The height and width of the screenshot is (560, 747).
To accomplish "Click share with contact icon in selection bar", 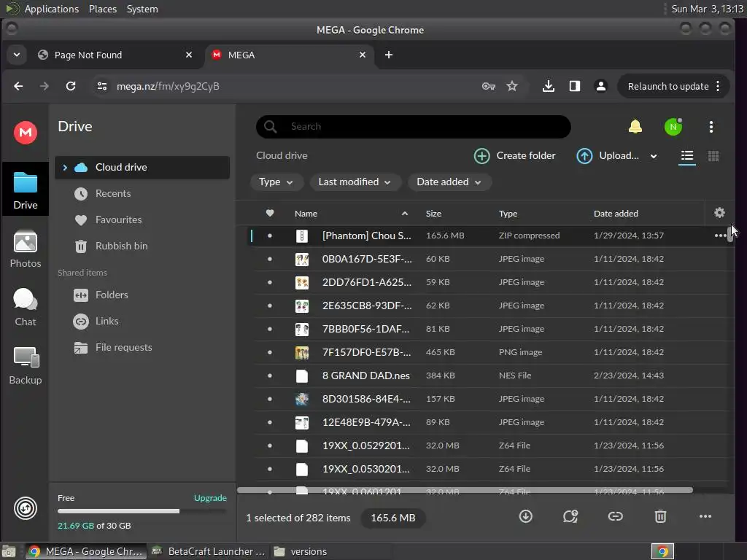I will pos(570,517).
